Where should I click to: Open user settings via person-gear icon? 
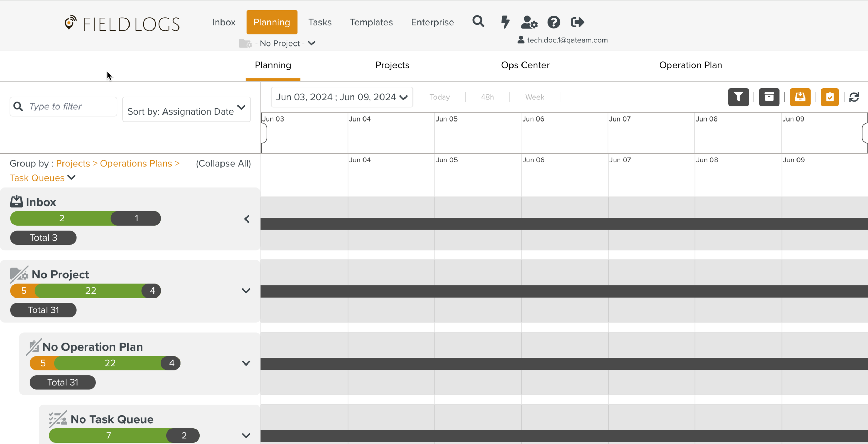click(529, 23)
